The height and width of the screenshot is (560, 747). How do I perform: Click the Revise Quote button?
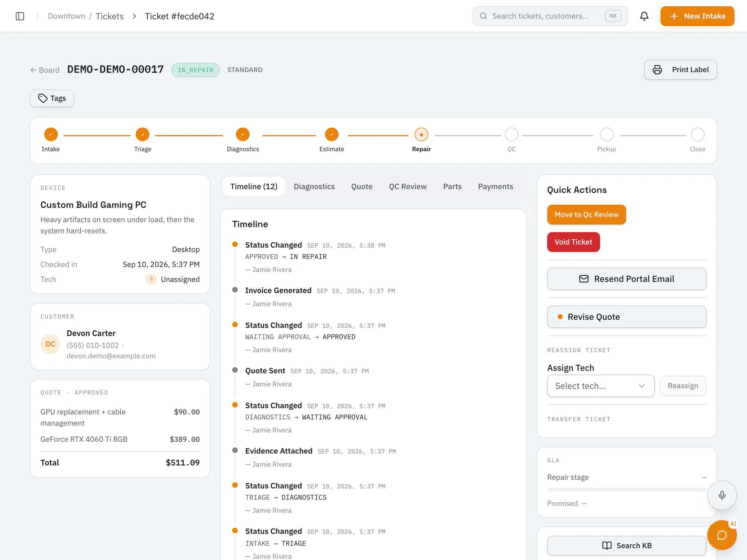[x=626, y=317]
